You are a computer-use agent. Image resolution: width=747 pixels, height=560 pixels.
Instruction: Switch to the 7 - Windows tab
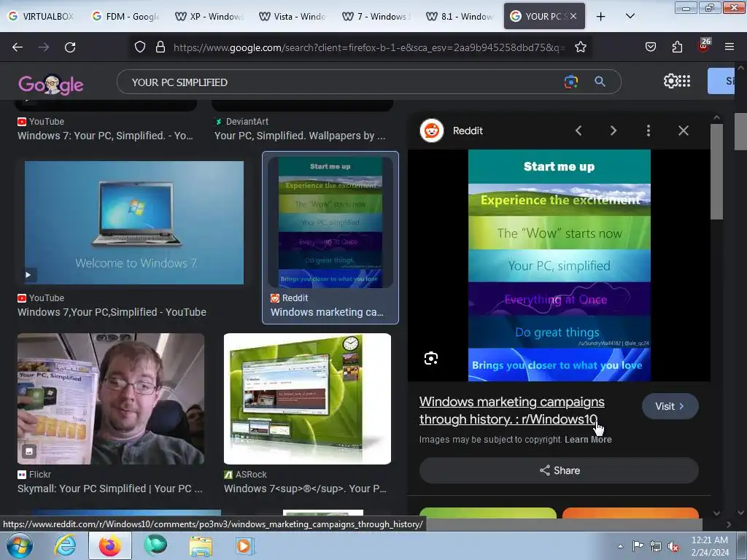tap(376, 16)
